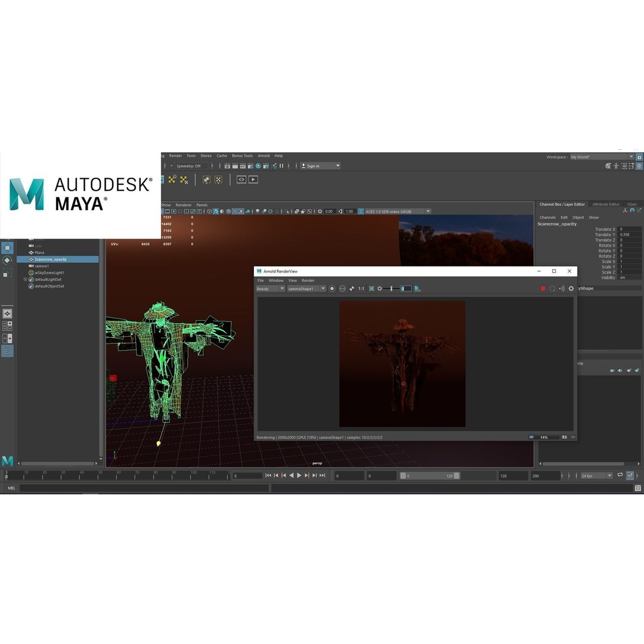Go to end of playback range
The width and height of the screenshot is (644, 644).
click(x=323, y=476)
